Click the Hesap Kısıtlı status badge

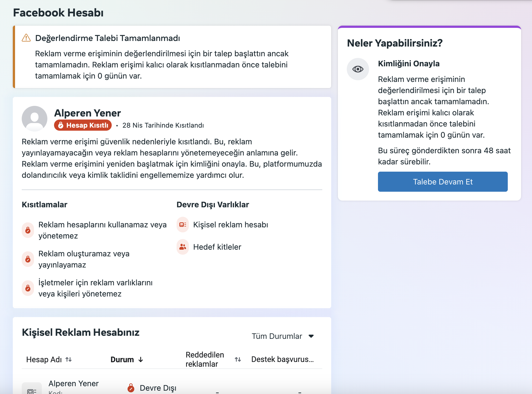[x=83, y=125]
